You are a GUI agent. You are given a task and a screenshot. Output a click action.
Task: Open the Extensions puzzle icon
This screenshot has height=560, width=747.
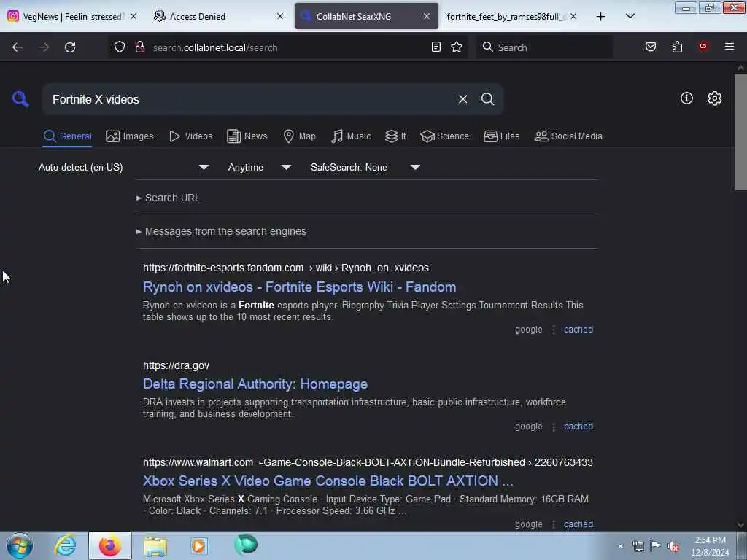click(677, 47)
